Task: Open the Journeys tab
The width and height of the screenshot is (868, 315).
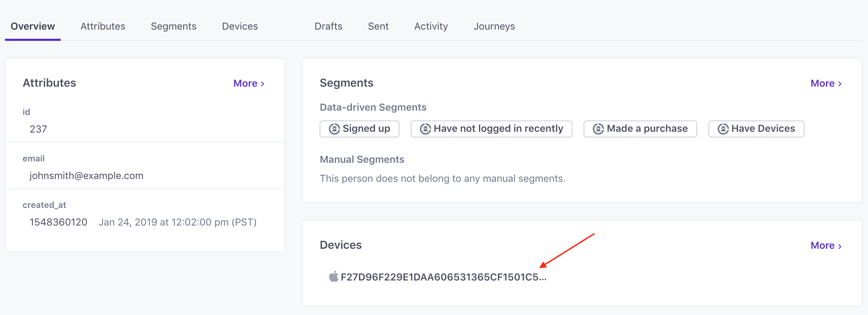Action: (494, 26)
